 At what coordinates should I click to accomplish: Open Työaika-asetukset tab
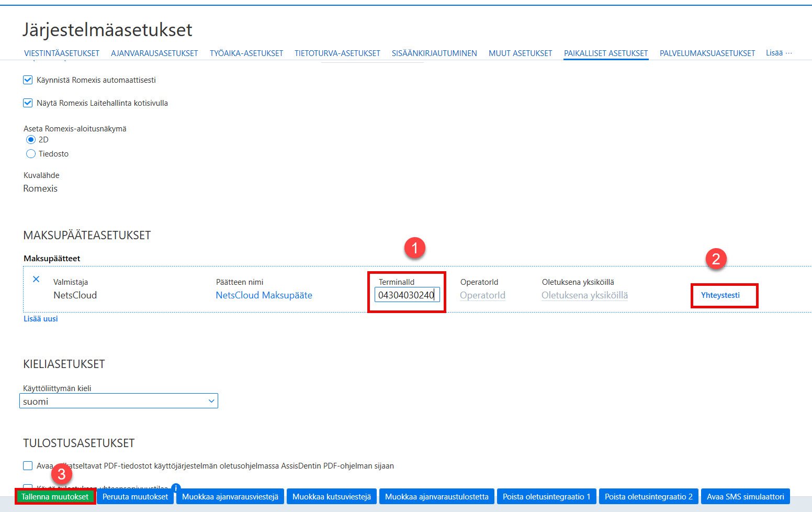click(246, 53)
